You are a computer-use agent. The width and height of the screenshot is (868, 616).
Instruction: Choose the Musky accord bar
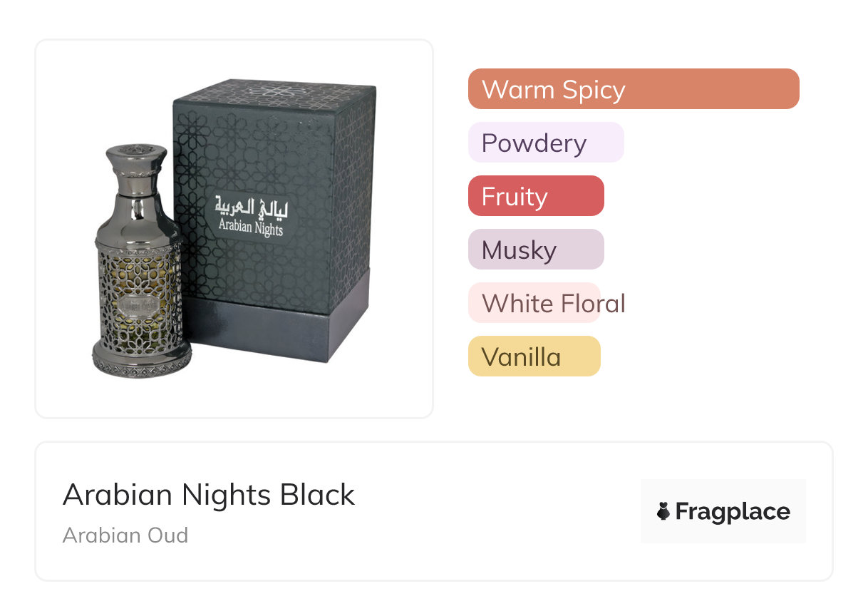[x=536, y=250]
